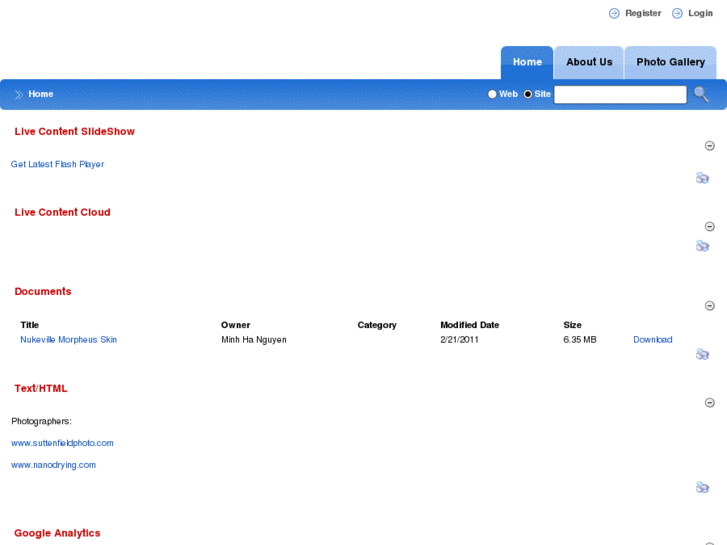Viewport: 727px width, 545px height.
Task: Click the Size column header
Action: click(x=573, y=325)
